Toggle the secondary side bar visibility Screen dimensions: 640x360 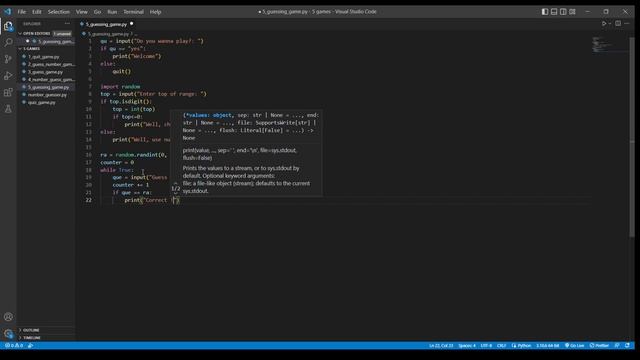click(x=563, y=12)
